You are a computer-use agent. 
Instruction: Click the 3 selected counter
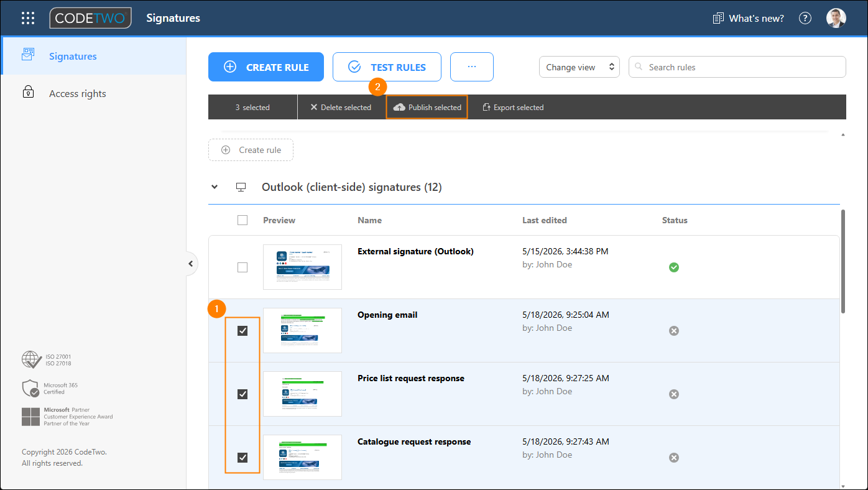point(252,107)
